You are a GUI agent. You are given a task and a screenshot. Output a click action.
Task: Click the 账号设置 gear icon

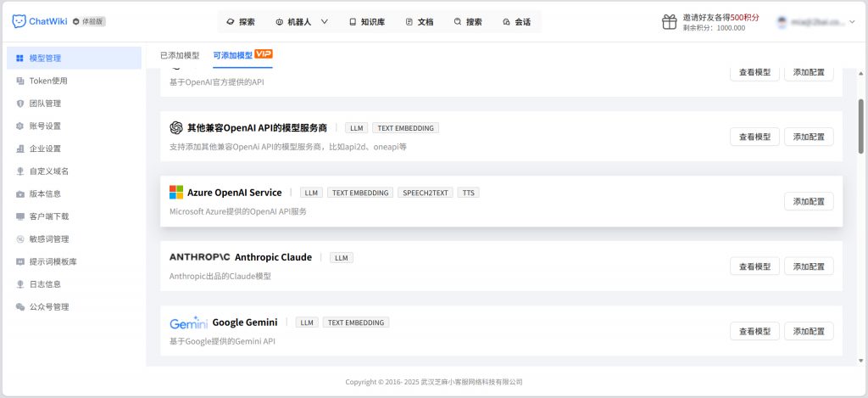(20, 126)
